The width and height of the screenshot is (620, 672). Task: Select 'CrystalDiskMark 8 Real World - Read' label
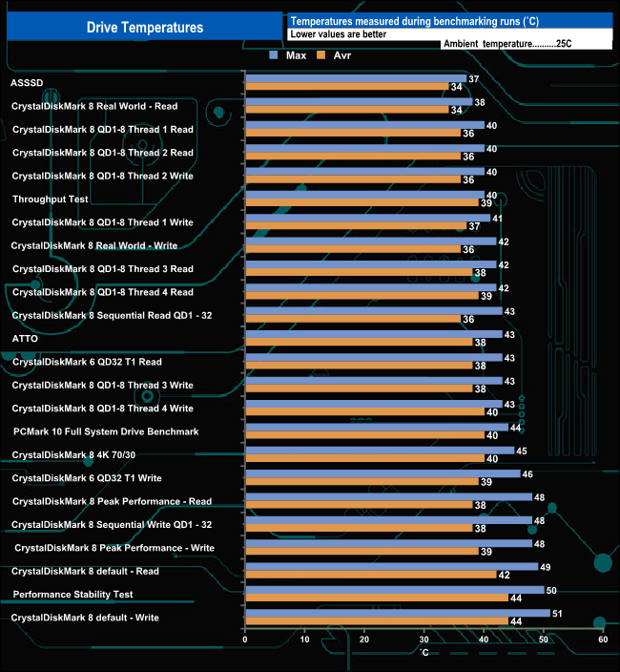[x=94, y=106]
